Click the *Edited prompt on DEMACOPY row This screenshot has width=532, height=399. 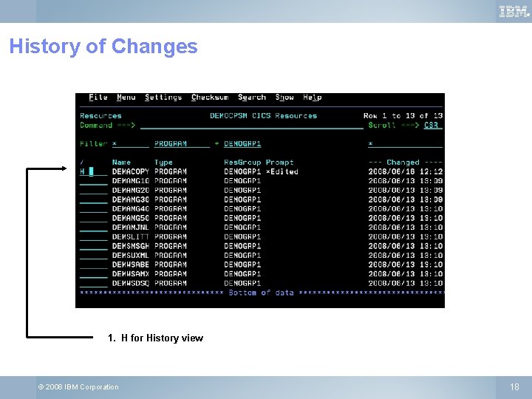click(282, 171)
